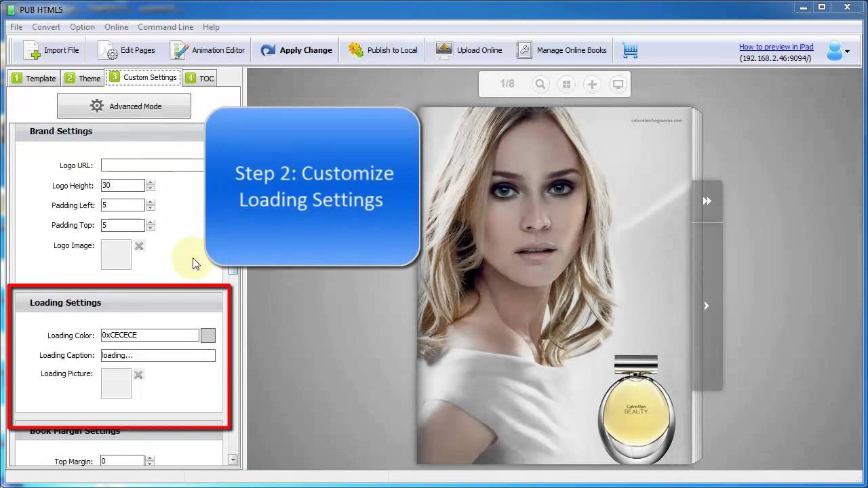The image size is (868, 488).
Task: Click the Import File toolbar button
Action: [x=51, y=50]
